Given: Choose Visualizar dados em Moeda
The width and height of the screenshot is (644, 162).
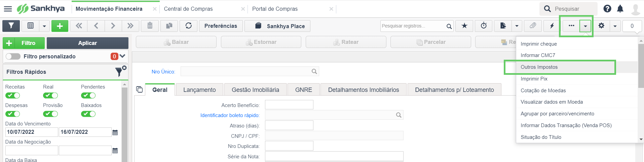Looking at the screenshot, I should click(577, 102).
